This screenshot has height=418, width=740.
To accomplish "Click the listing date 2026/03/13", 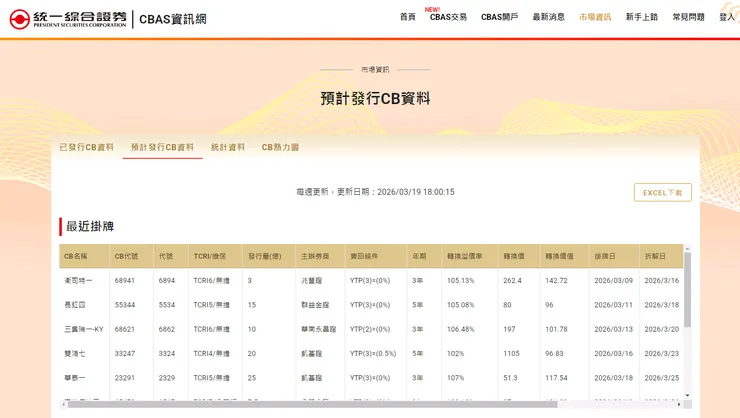I will point(614,329).
